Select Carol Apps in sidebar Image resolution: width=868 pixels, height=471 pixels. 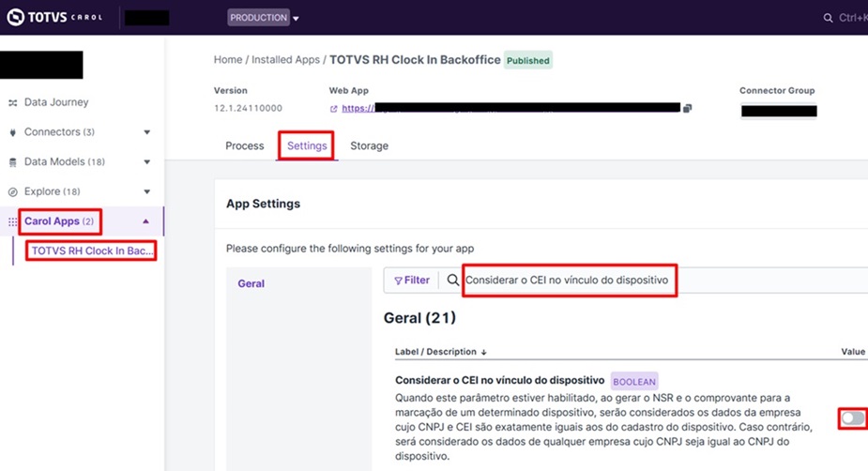coord(59,221)
